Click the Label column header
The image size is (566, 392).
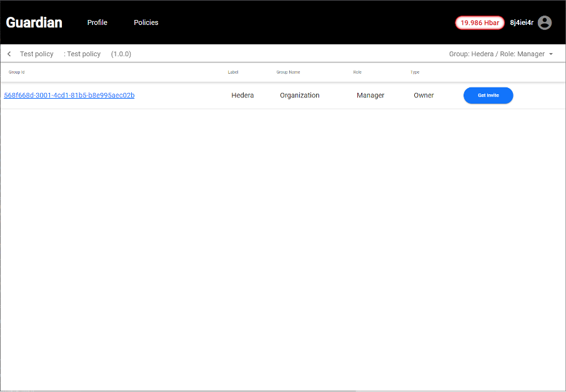233,72
